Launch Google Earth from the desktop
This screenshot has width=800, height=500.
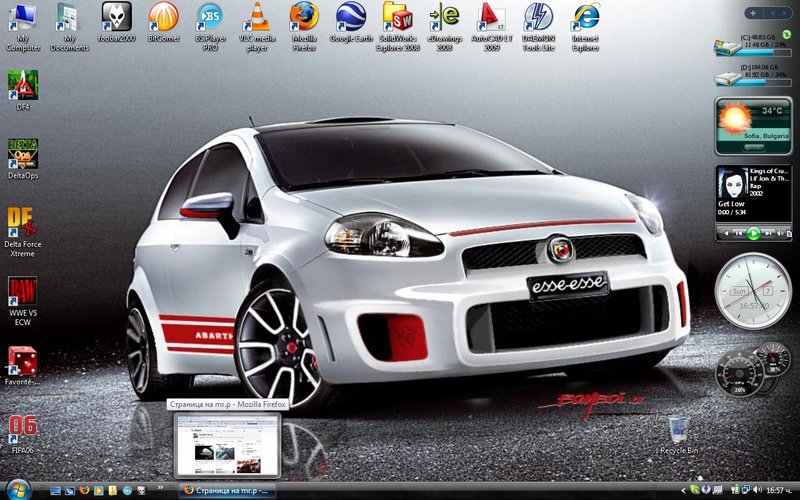pyautogui.click(x=349, y=17)
